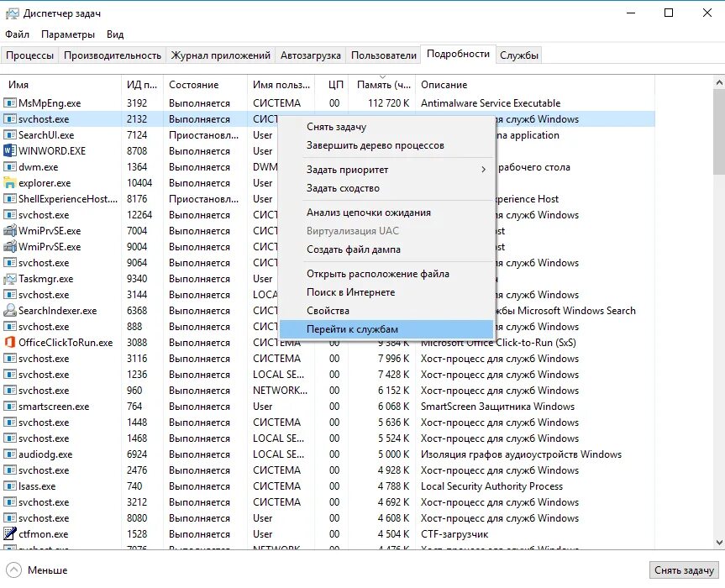
Task: Select the SmartScreen Защитника Windows description
Action: point(497,407)
